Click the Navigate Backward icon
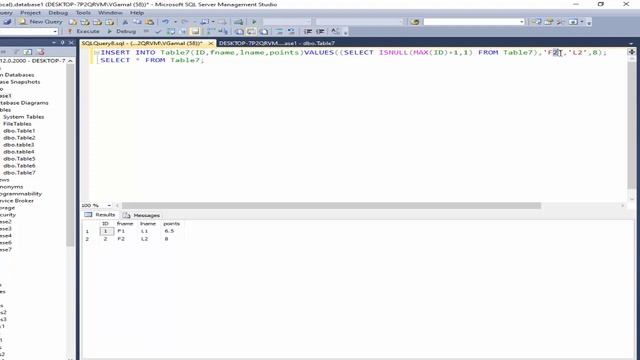The image size is (640, 360). point(204,22)
